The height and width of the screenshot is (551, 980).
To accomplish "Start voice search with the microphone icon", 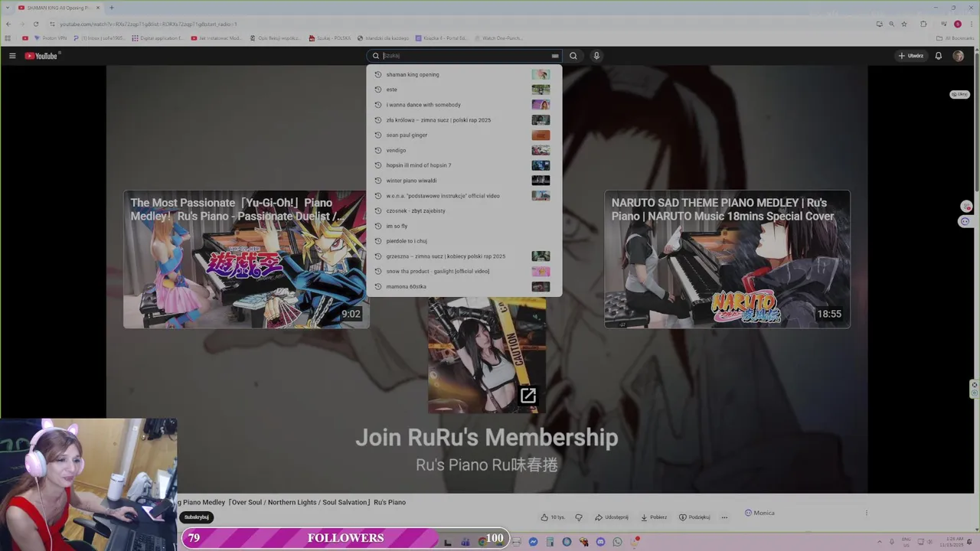I will tap(596, 56).
